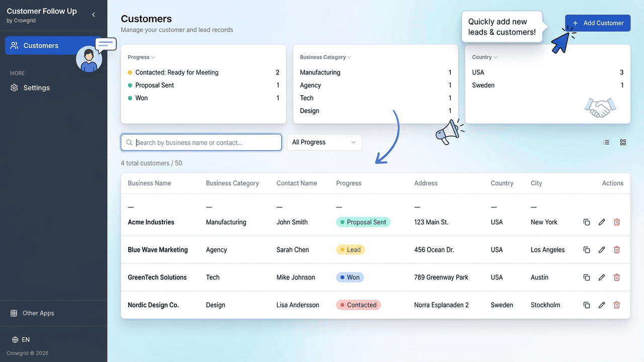Screen dimensions: 644x362
Task: Expand the Business Category card dropdown
Action: (x=326, y=57)
